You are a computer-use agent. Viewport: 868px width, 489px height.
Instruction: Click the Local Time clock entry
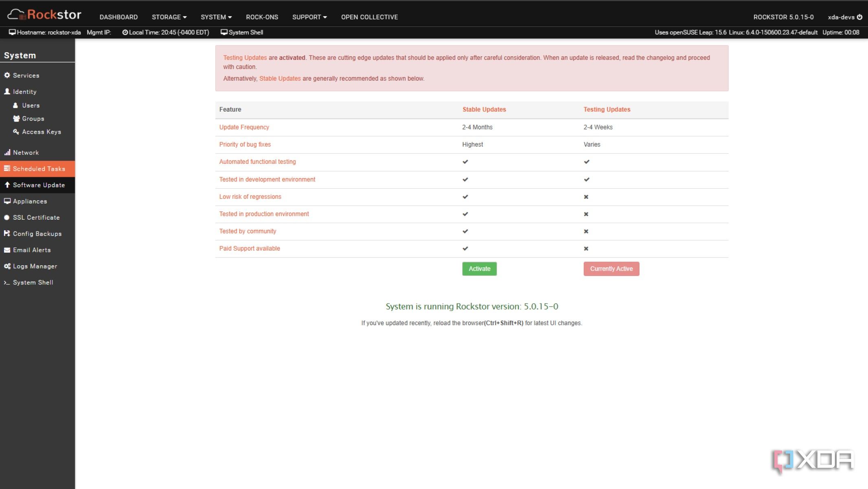(x=166, y=33)
